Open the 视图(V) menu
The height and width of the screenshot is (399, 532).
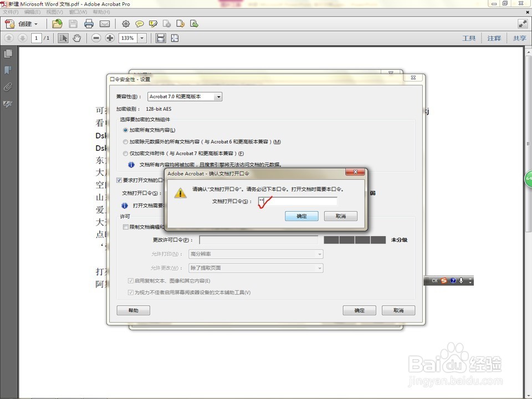(55, 12)
